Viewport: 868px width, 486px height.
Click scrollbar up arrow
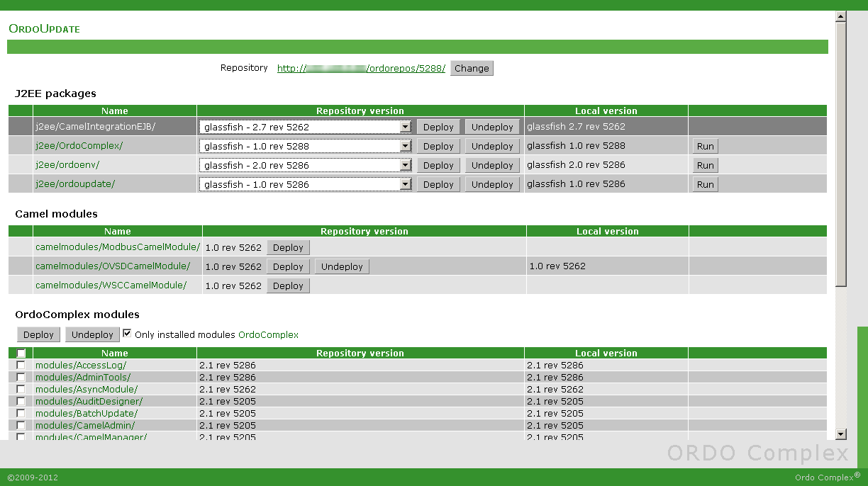pos(841,16)
